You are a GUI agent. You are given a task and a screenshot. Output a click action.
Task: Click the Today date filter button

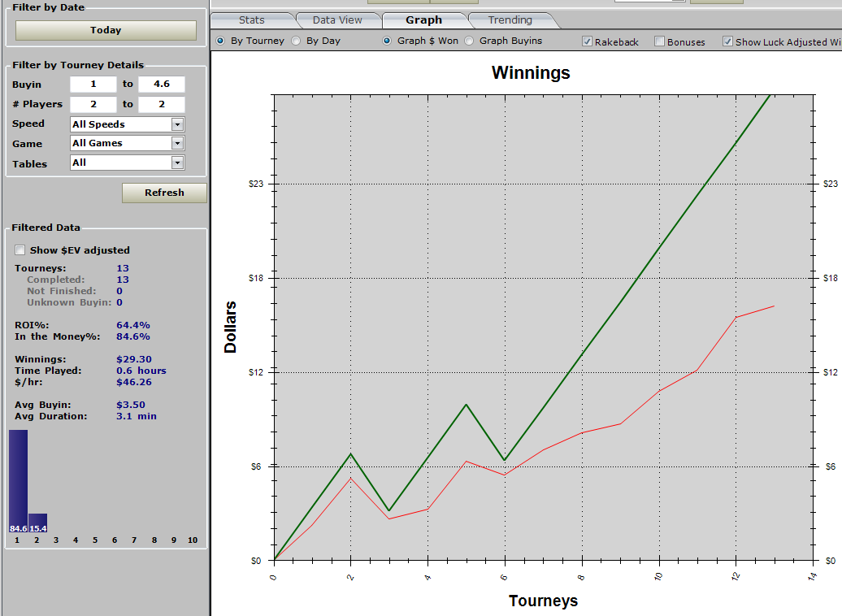pyautogui.click(x=106, y=30)
